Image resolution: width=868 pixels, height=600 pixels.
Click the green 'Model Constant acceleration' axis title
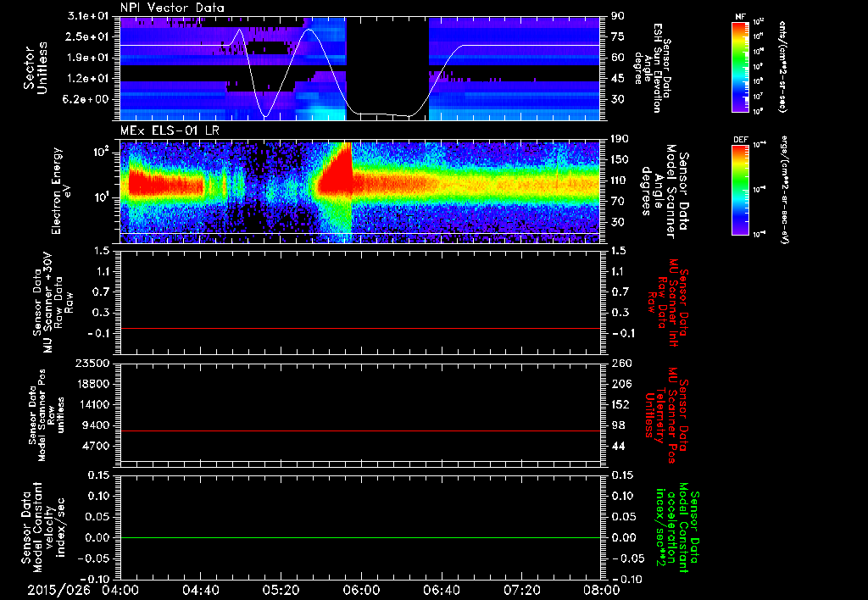(x=677, y=529)
